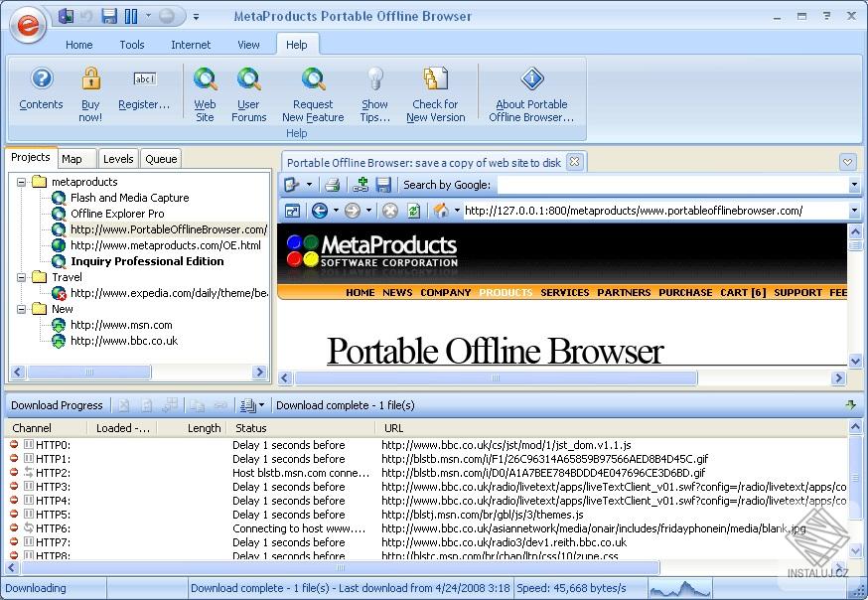The height and width of the screenshot is (600, 868).
Task: Open Contents help documentation
Action: pyautogui.click(x=41, y=89)
